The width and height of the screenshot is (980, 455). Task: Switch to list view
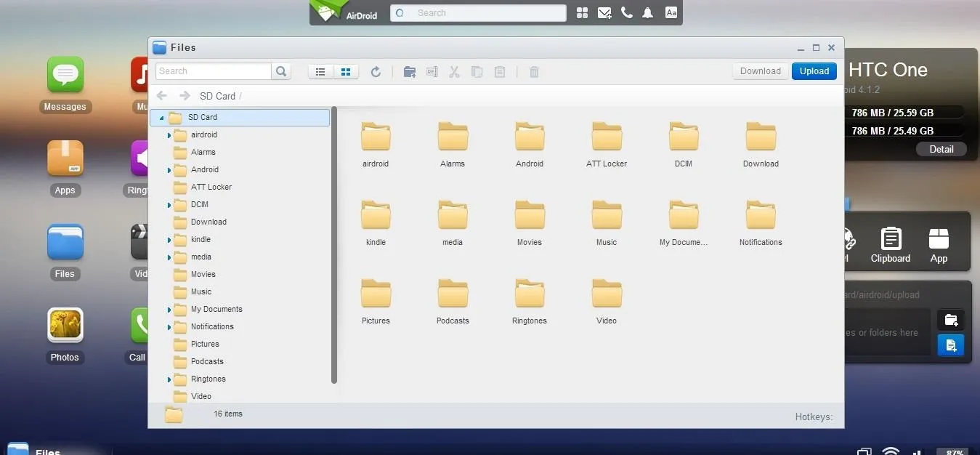tap(320, 72)
